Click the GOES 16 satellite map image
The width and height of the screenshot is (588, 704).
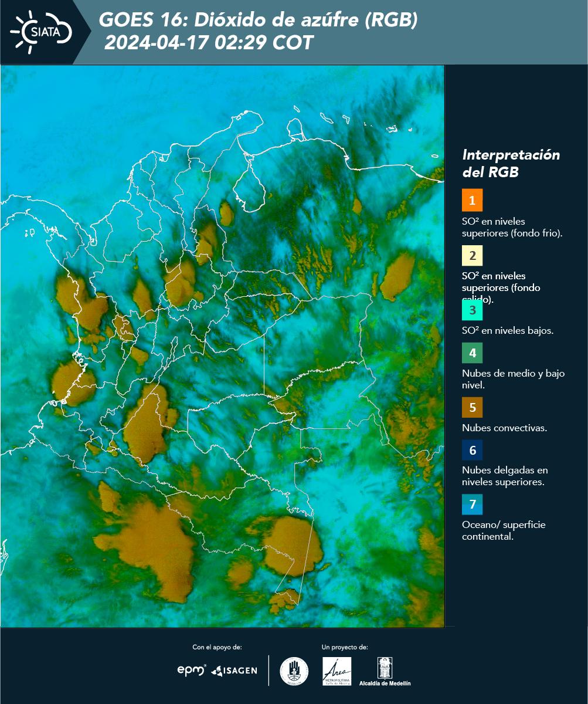click(222, 346)
